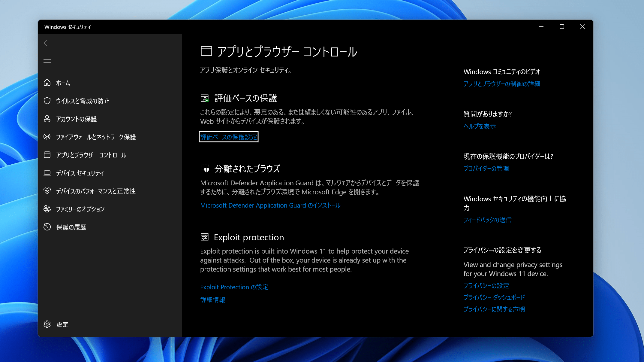Viewport: 644px width, 362px height.
Task: Click the アプリとブラウザー コントロール page title
Action: point(287,51)
